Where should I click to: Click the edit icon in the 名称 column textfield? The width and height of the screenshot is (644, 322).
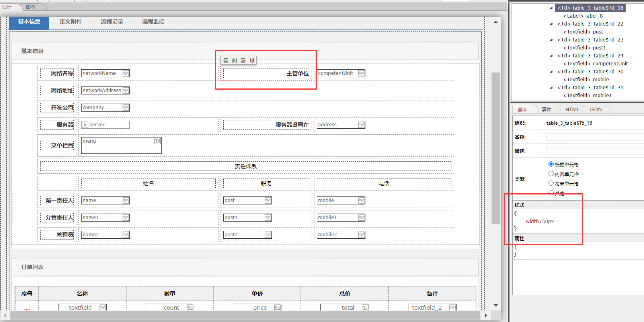click(x=103, y=307)
